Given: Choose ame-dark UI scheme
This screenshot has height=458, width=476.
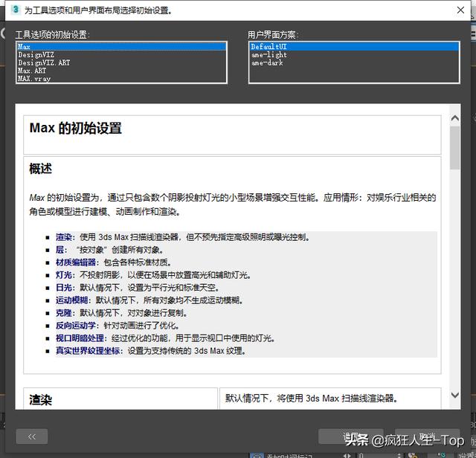Looking at the screenshot, I should pos(267,63).
